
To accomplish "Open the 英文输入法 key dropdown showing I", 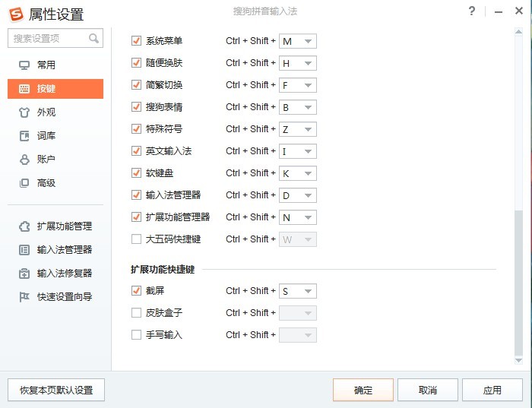I will [x=298, y=151].
